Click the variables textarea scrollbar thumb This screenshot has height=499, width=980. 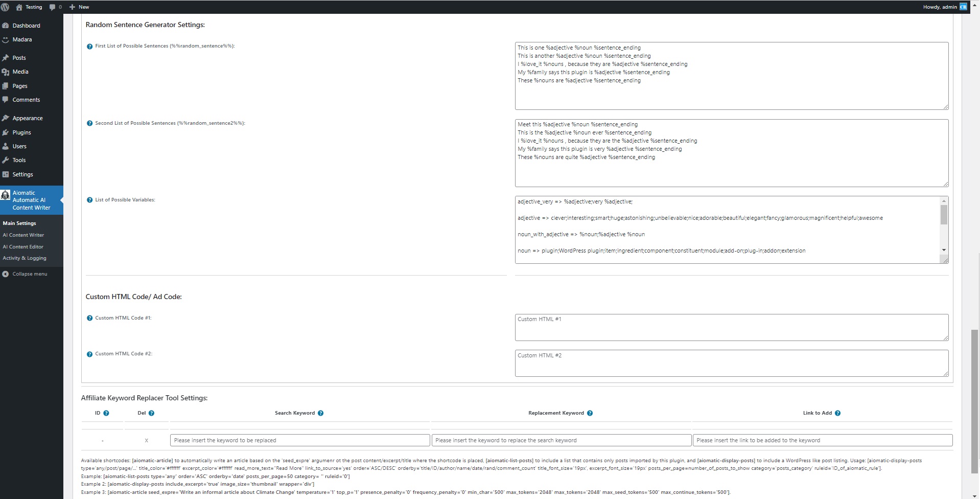(x=944, y=215)
